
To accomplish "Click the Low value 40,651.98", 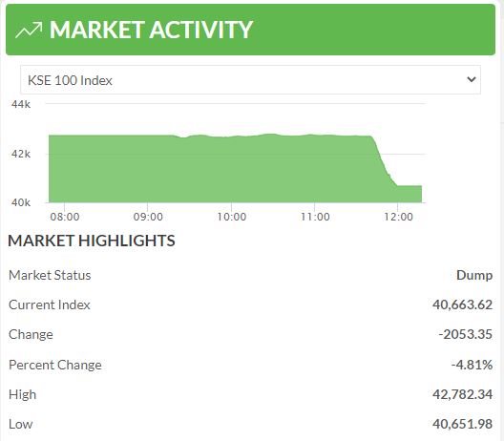I will (462, 424).
